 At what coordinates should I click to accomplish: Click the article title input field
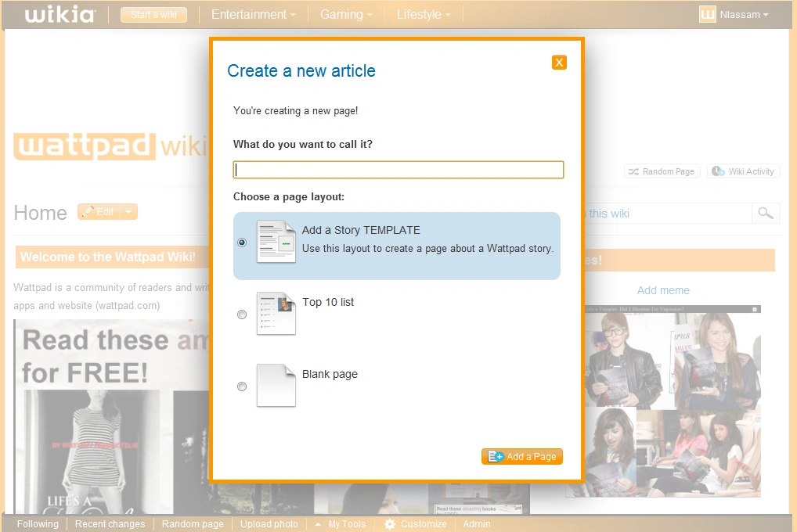398,169
